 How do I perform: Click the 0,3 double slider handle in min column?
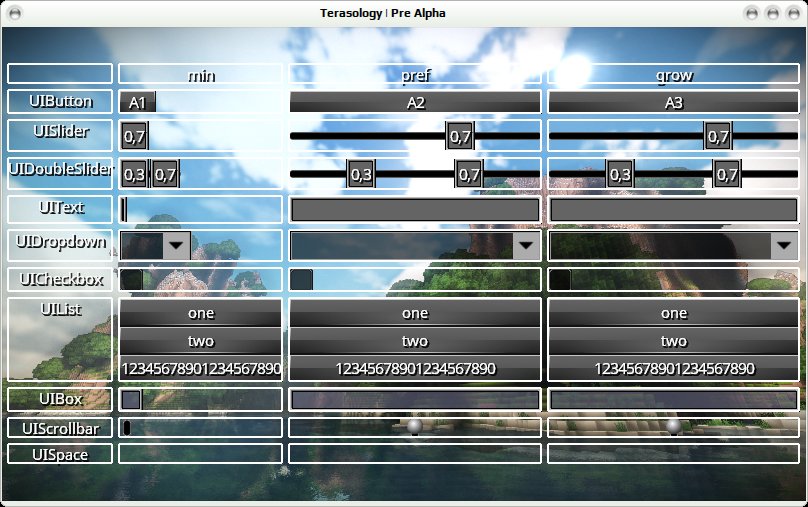pyautogui.click(x=134, y=174)
